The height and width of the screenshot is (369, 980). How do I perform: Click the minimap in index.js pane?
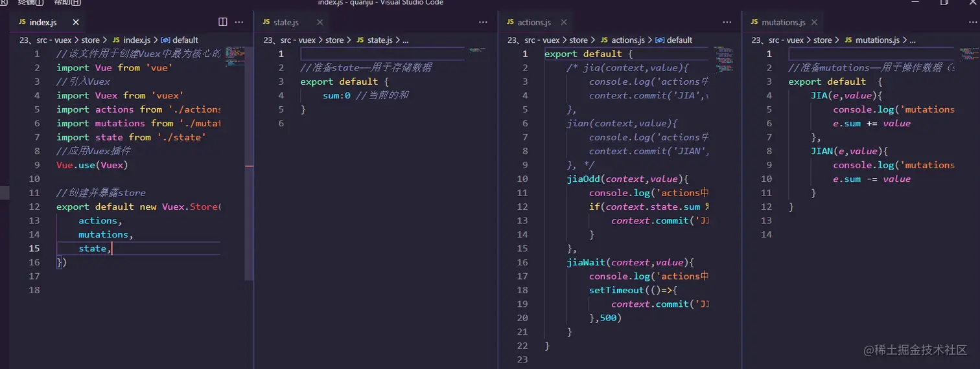(x=234, y=56)
